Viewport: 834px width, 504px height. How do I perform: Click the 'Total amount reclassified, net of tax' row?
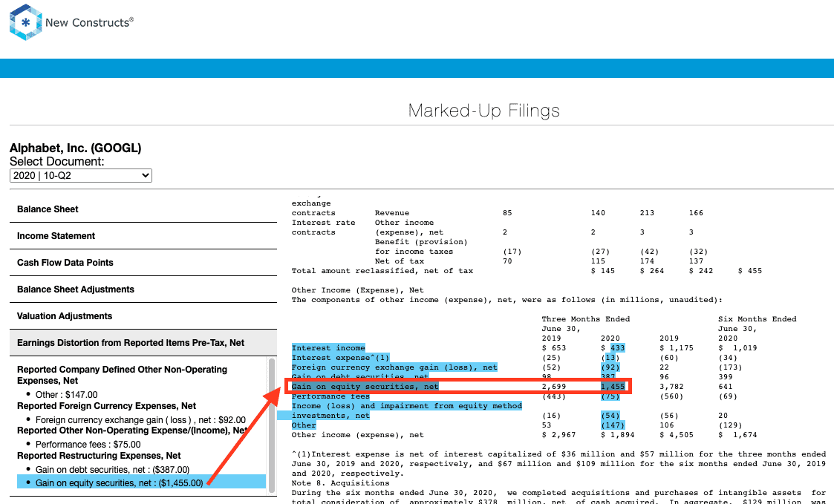click(x=382, y=271)
